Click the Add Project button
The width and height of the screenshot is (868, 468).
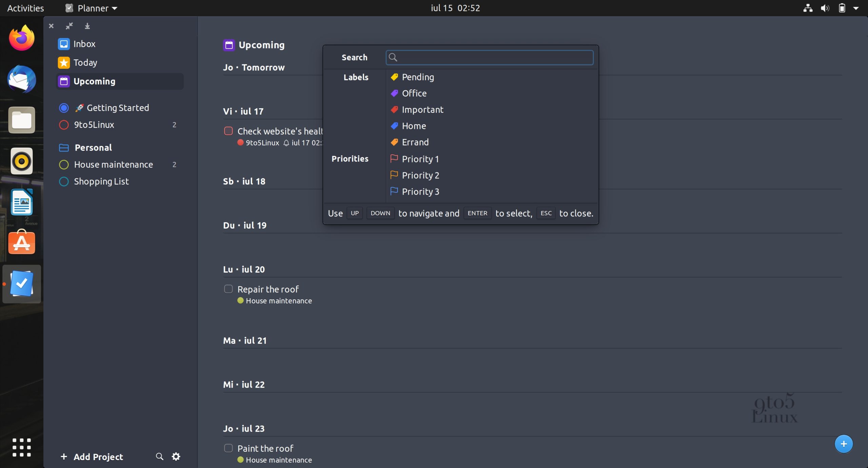[x=92, y=456]
